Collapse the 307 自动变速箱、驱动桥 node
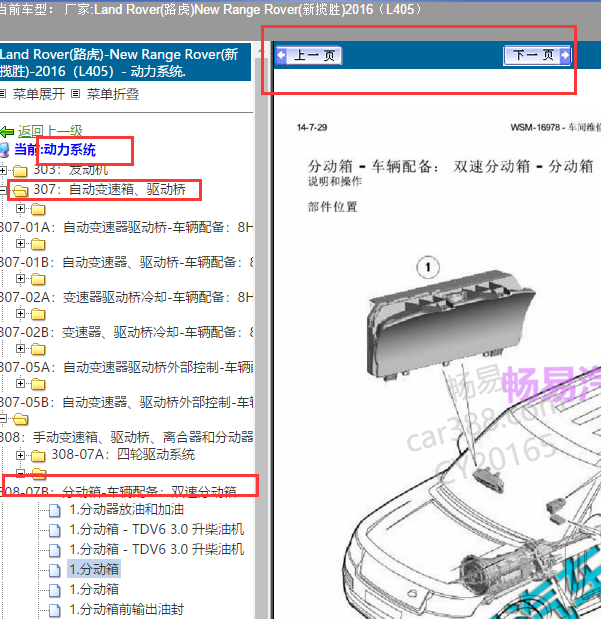601x619 pixels. [x=3, y=190]
